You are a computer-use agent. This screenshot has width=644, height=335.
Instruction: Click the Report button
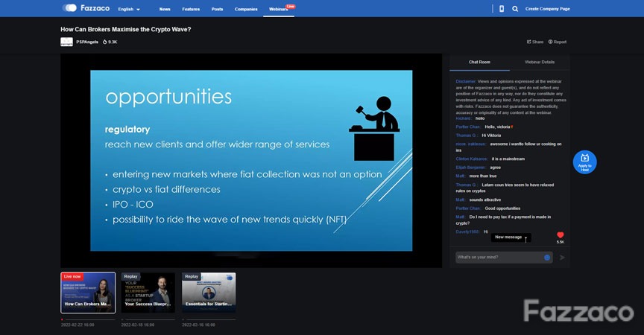pyautogui.click(x=558, y=42)
